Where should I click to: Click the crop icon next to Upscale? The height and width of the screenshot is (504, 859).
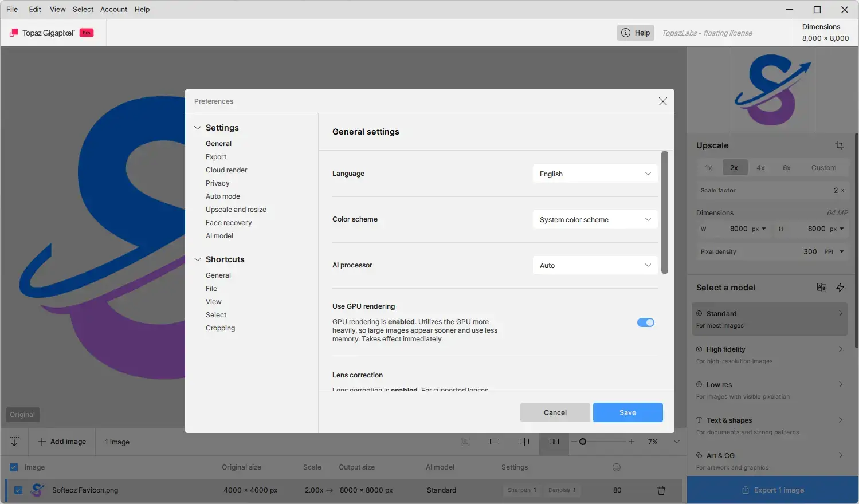click(x=840, y=145)
